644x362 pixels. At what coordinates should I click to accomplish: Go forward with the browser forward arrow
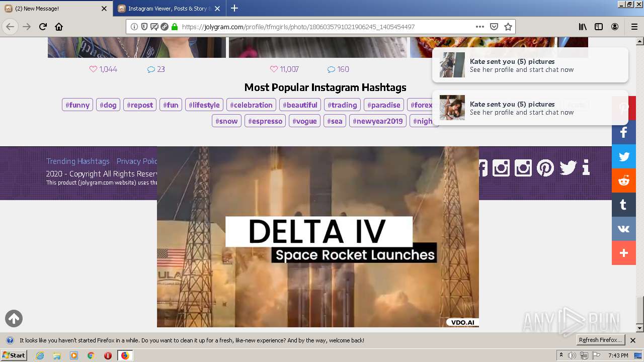click(27, 27)
